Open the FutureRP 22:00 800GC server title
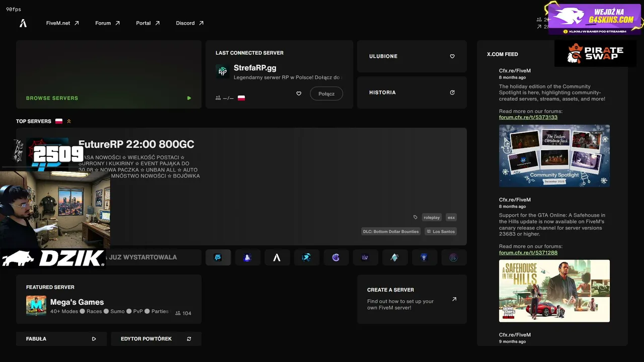 click(136, 144)
